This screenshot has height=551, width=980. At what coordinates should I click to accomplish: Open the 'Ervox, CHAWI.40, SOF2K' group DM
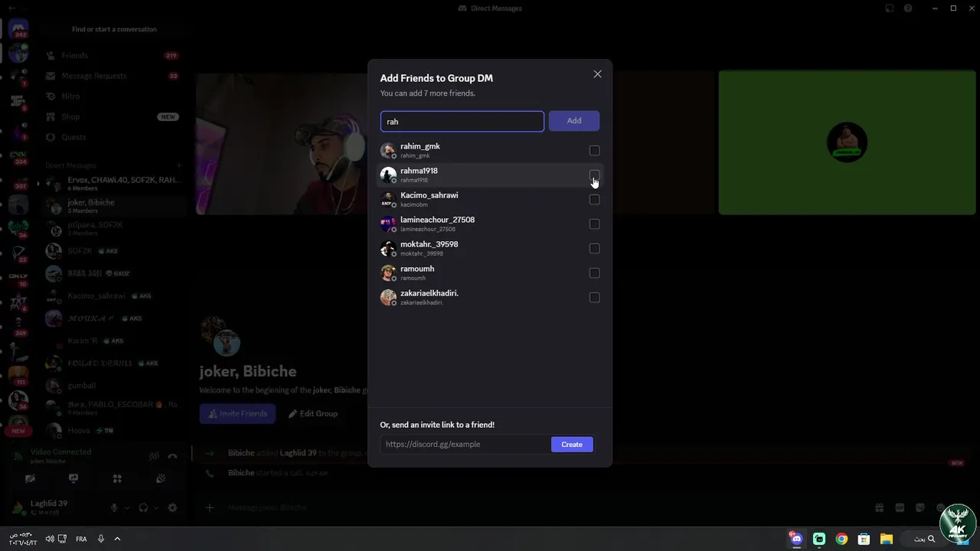pyautogui.click(x=113, y=184)
